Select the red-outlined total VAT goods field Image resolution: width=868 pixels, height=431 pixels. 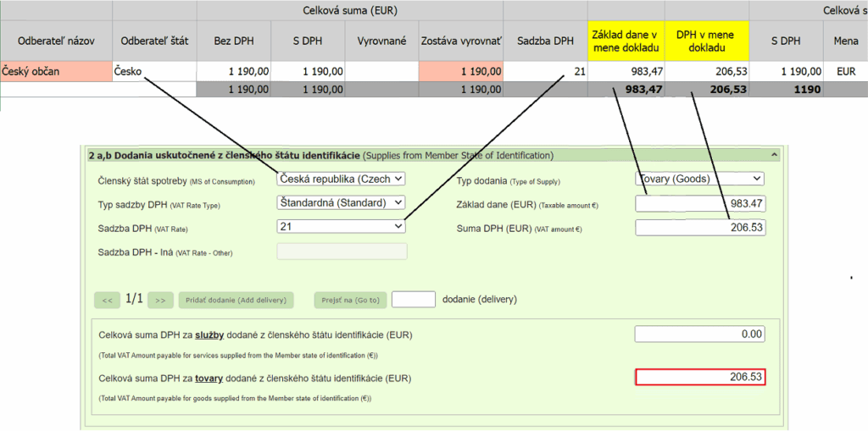[x=699, y=377]
